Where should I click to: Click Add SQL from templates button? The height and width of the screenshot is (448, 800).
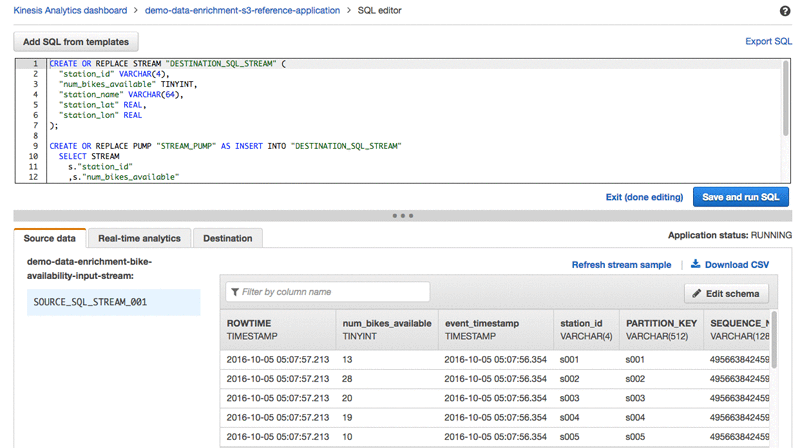[x=76, y=42]
